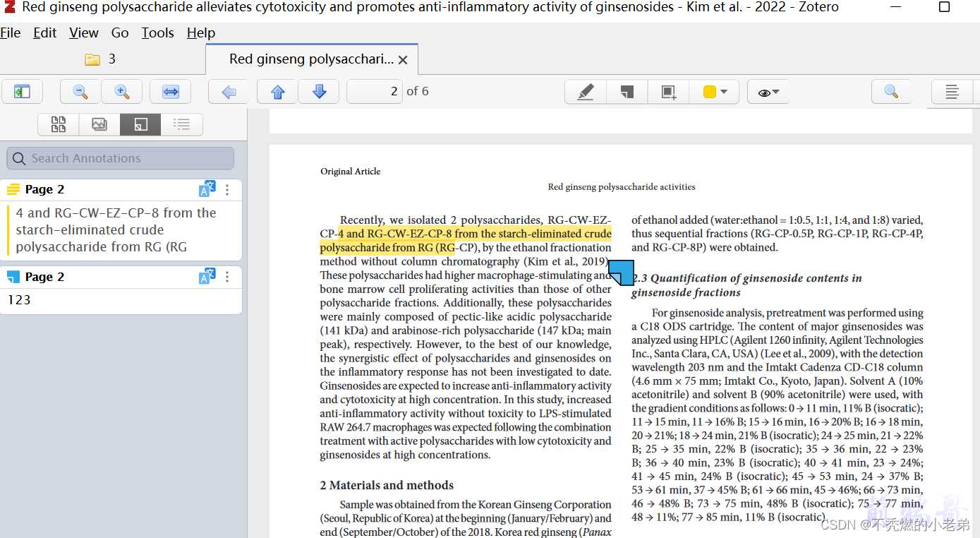
Task: Show document outline in sidebar
Action: pos(182,124)
